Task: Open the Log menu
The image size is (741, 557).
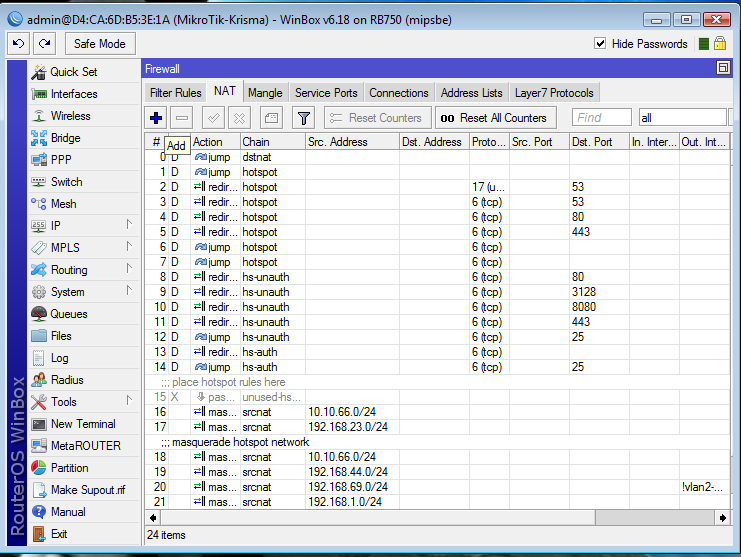Action: click(x=84, y=358)
